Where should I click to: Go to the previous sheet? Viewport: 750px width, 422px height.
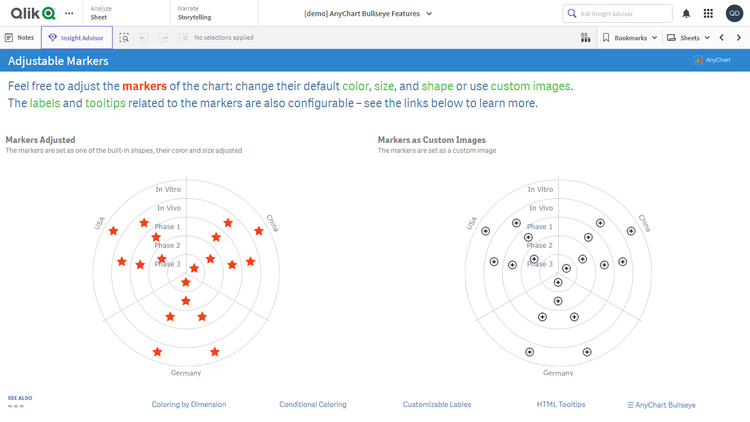point(722,38)
